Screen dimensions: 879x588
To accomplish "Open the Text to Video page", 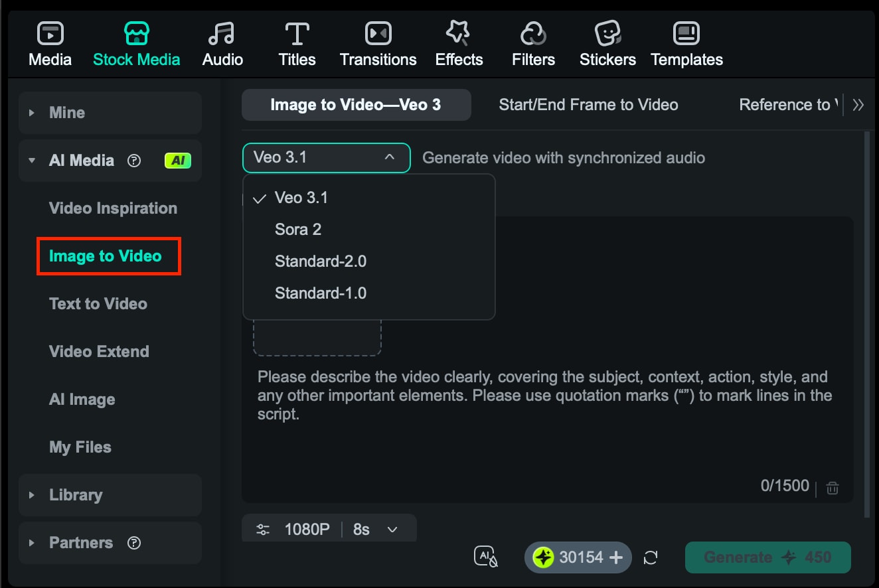I will point(98,303).
